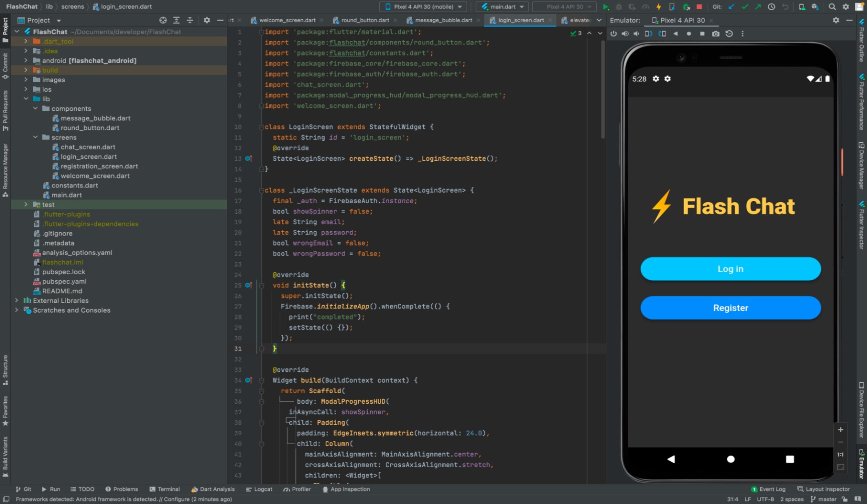Click the editor vertical scrollbar thumb
This screenshot has width=867, height=504.
tap(603, 90)
